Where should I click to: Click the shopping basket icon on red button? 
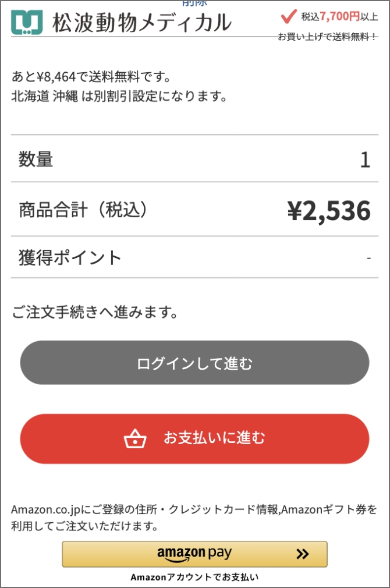135,438
